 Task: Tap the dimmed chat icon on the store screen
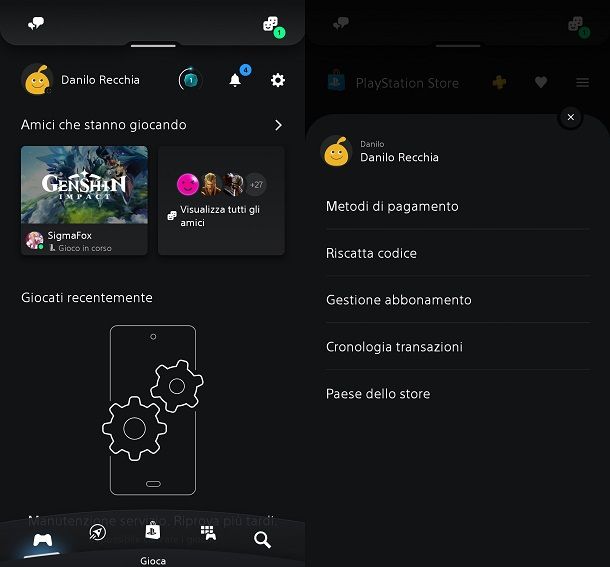point(341,23)
